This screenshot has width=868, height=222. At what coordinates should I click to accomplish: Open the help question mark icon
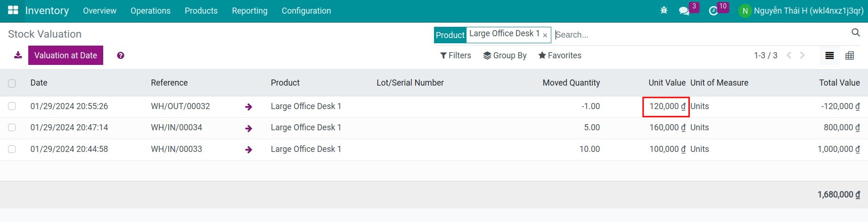point(121,55)
